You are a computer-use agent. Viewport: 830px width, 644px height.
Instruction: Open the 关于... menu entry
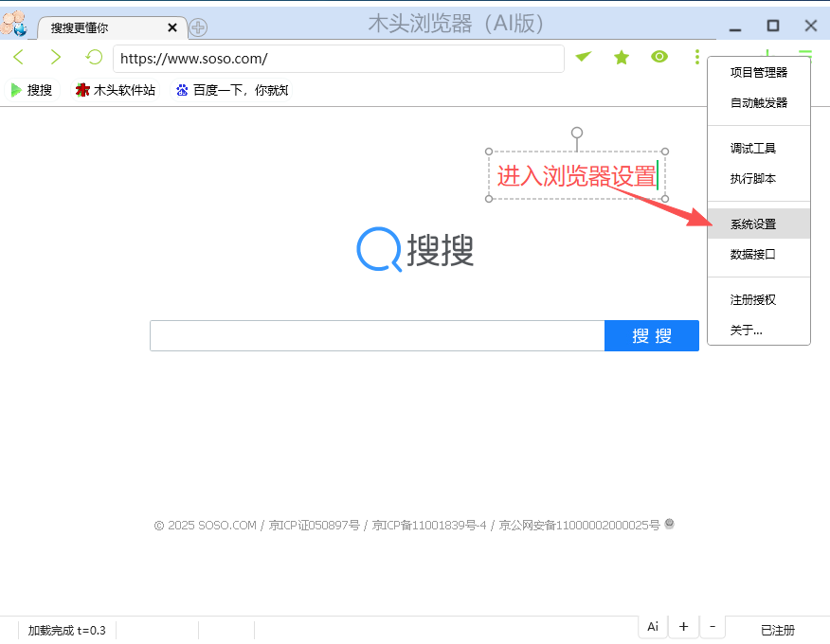(759, 330)
